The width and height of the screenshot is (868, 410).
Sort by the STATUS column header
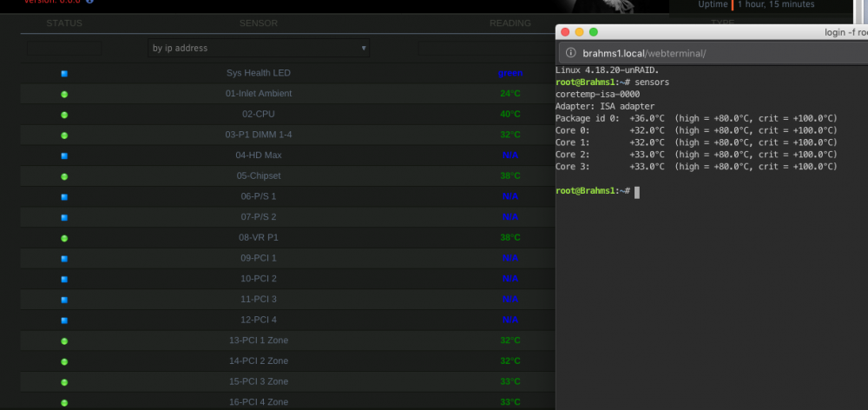[64, 23]
